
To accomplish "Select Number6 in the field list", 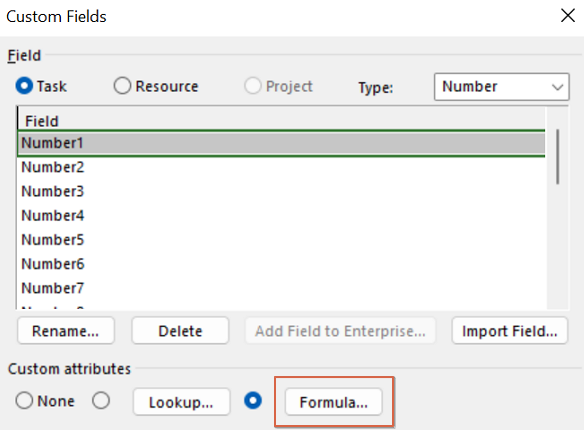I will [x=282, y=264].
